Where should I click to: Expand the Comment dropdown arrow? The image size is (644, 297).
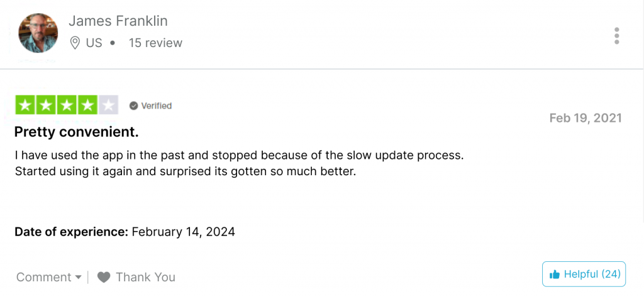coord(79,278)
